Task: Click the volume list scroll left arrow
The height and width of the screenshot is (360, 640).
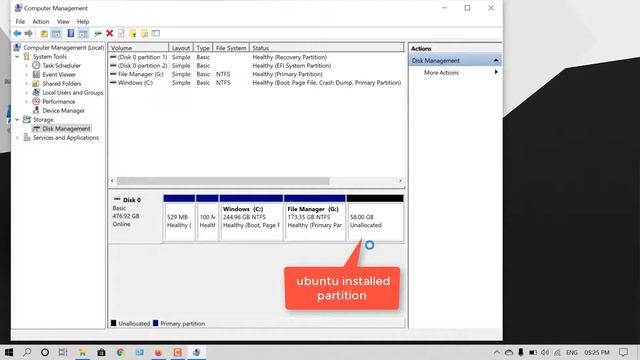Action: (112, 181)
